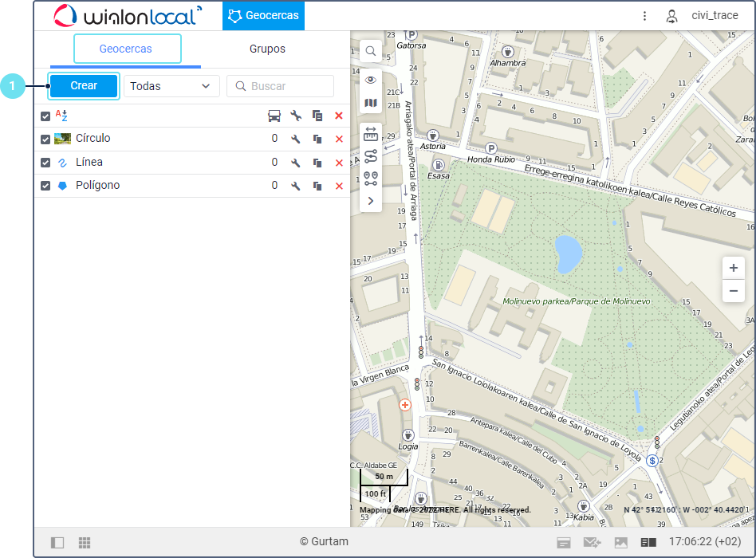Delete the Polígono geofence
This screenshot has height=558, width=756.
(x=339, y=187)
